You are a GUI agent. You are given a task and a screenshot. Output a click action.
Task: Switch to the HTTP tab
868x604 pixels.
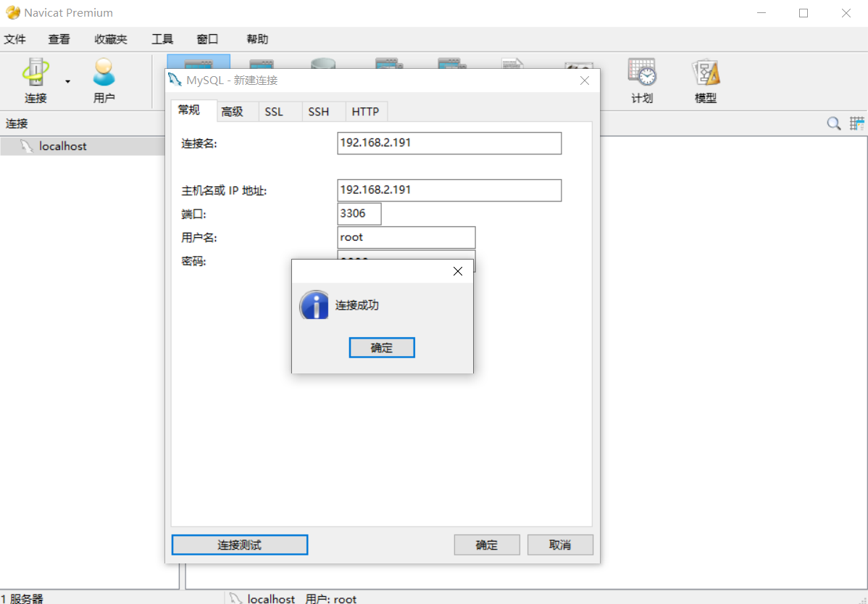click(x=365, y=112)
